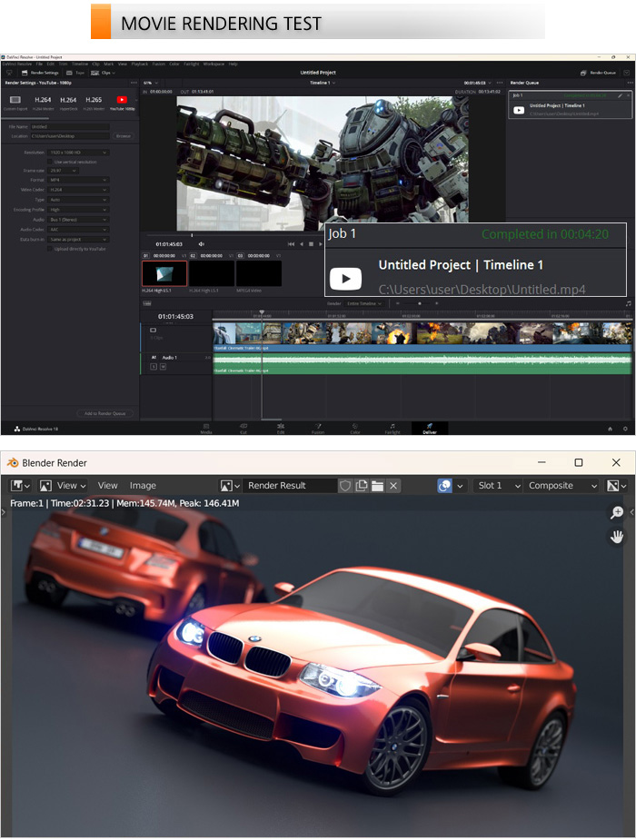Toggle Blender display channels button

click(617, 485)
